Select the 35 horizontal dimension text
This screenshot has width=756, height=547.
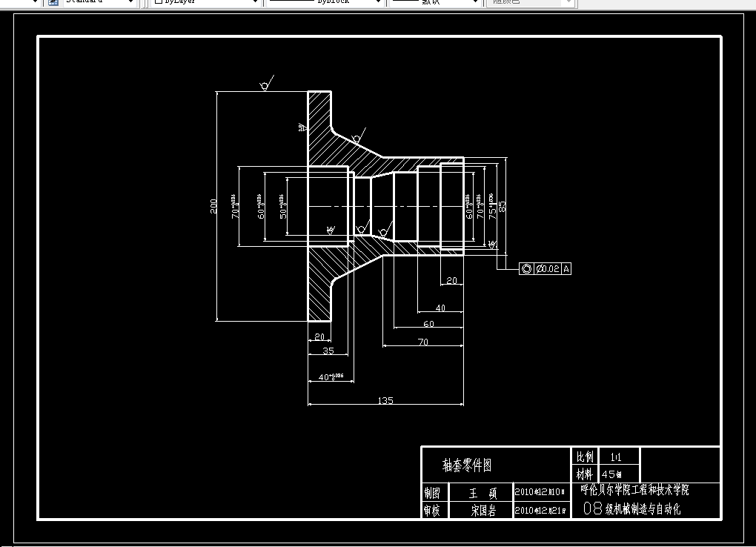[x=328, y=351]
